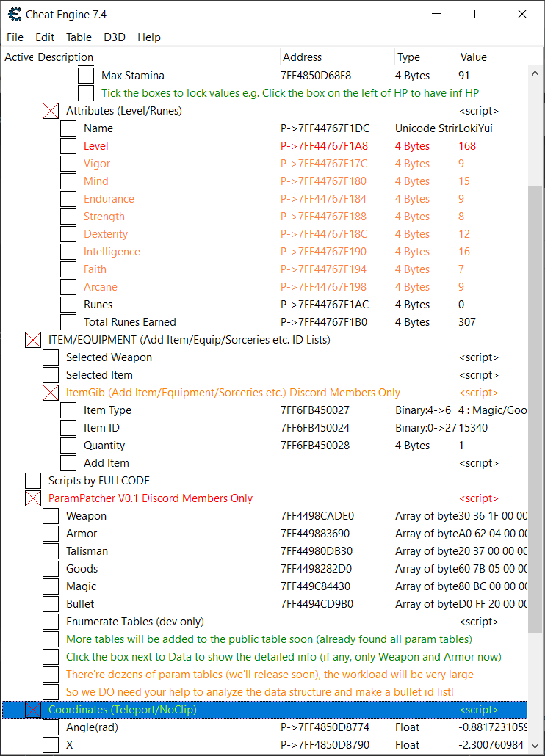Sort by the Description column header
Screen dimensions: 545x756
(157, 57)
